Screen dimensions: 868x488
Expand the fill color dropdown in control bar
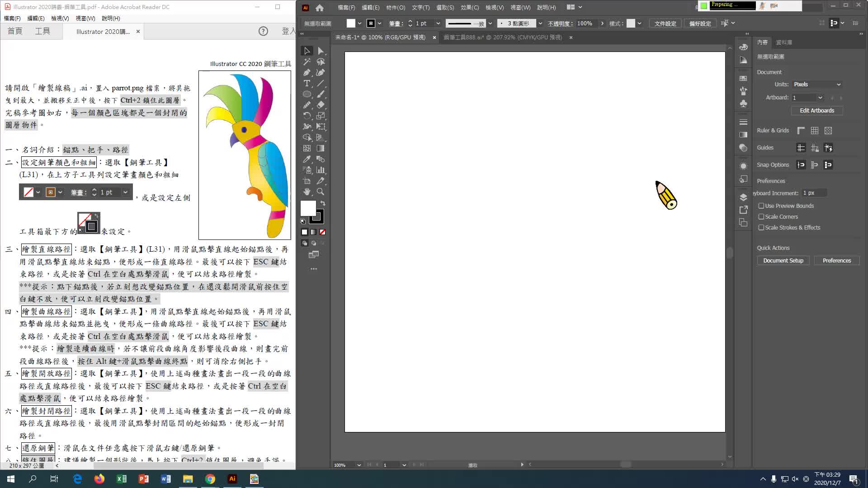coord(360,23)
